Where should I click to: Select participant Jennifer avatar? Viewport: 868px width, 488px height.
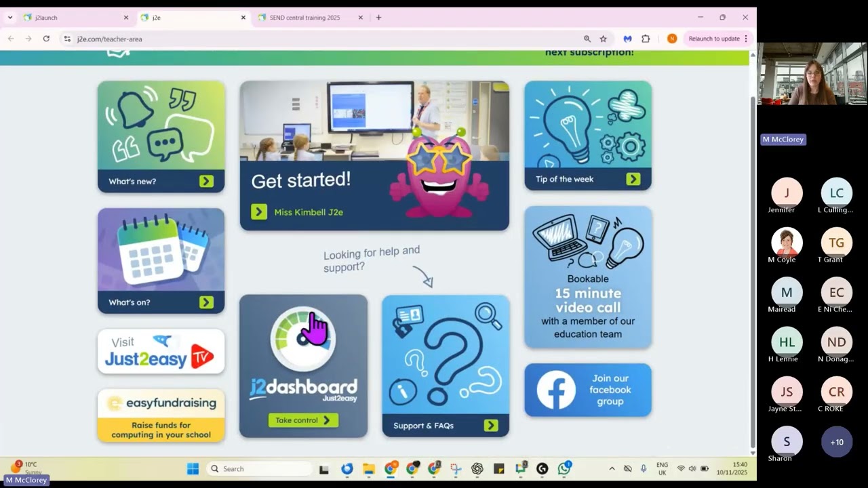pyautogui.click(x=787, y=192)
